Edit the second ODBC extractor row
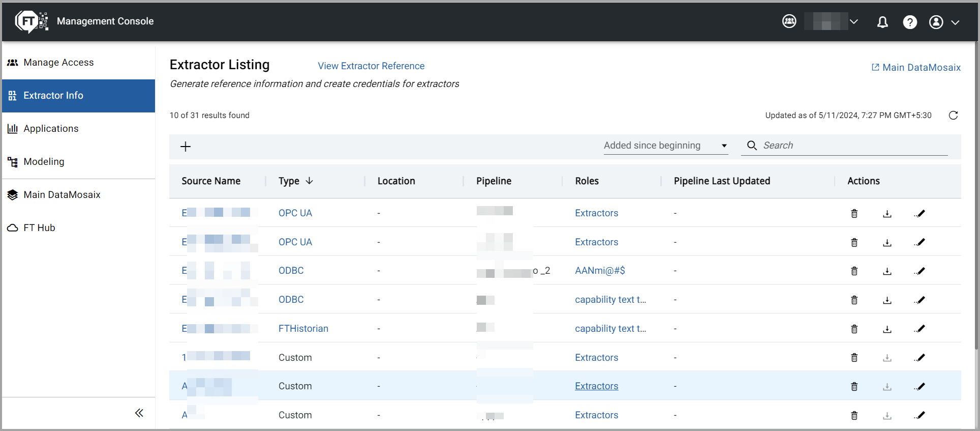 coord(919,300)
